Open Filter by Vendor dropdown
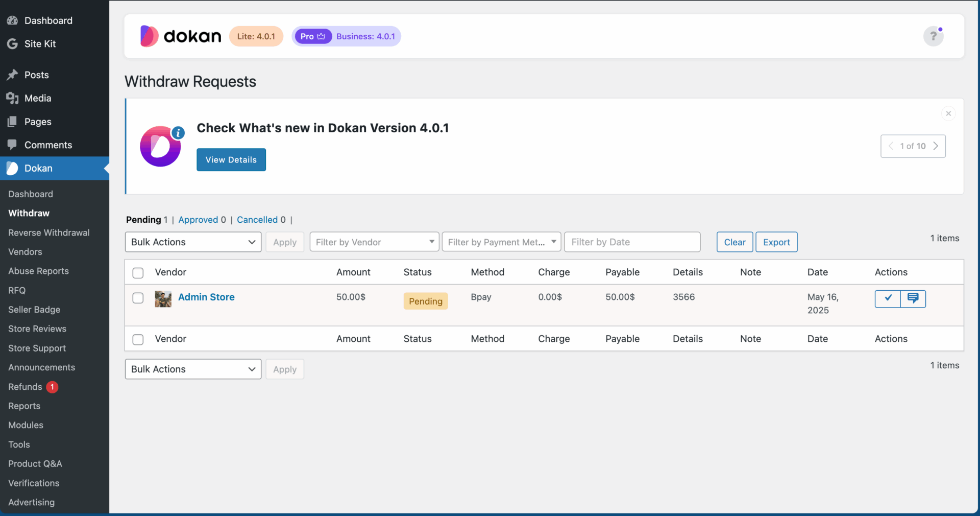Image resolution: width=980 pixels, height=516 pixels. click(x=374, y=242)
